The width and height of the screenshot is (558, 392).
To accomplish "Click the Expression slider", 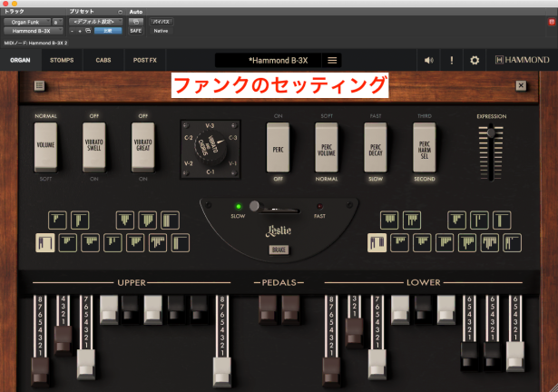I will (x=491, y=145).
